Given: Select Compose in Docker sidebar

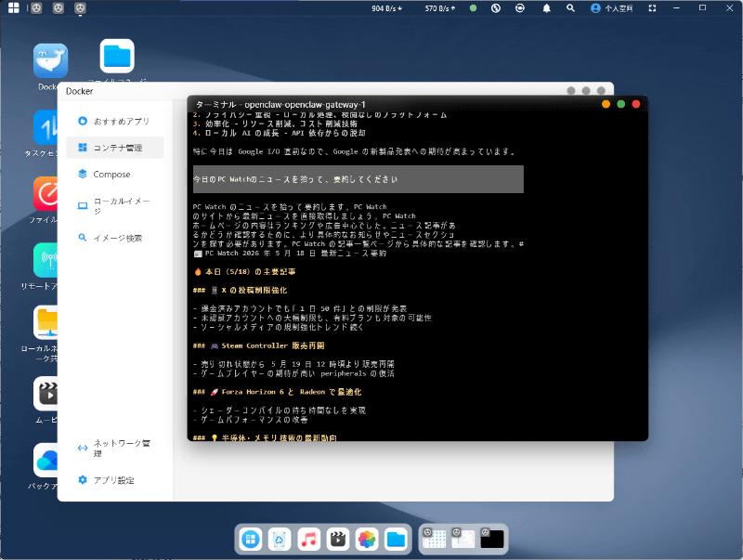Looking at the screenshot, I should (x=115, y=175).
